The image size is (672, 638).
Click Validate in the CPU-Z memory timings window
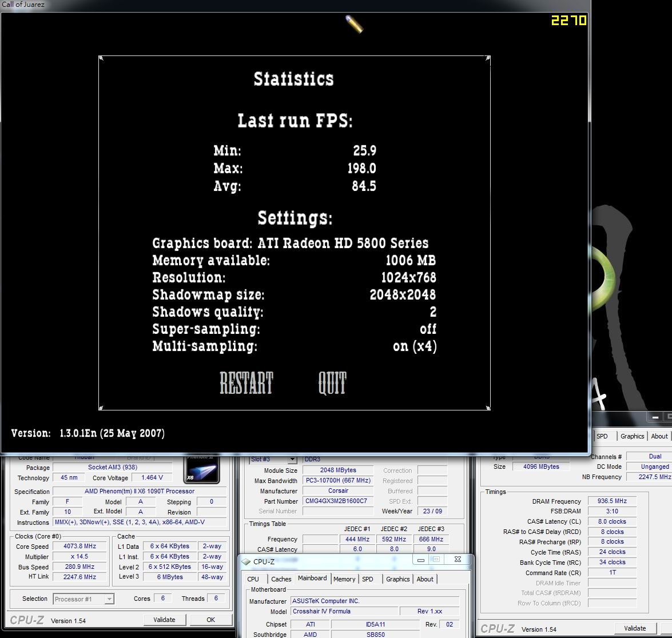tap(635, 628)
